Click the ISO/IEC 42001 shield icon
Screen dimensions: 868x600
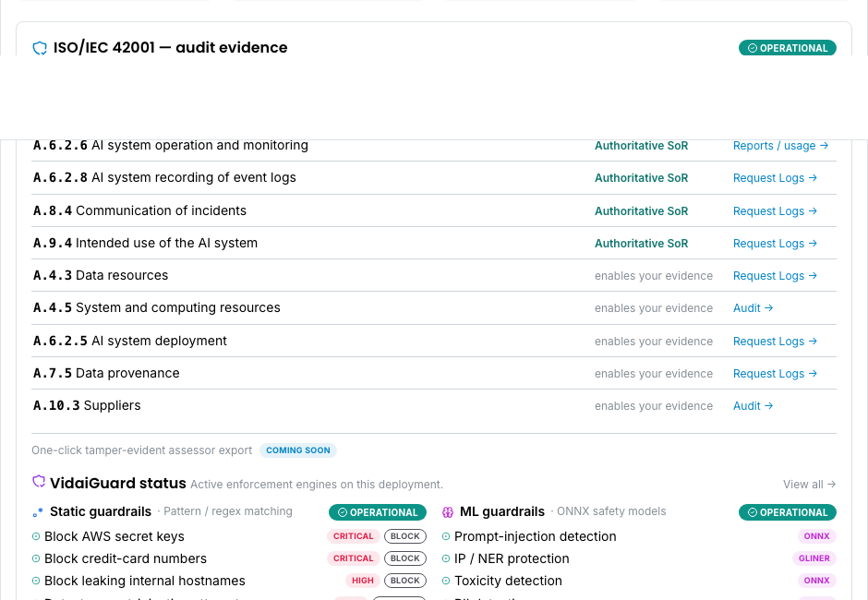40,48
